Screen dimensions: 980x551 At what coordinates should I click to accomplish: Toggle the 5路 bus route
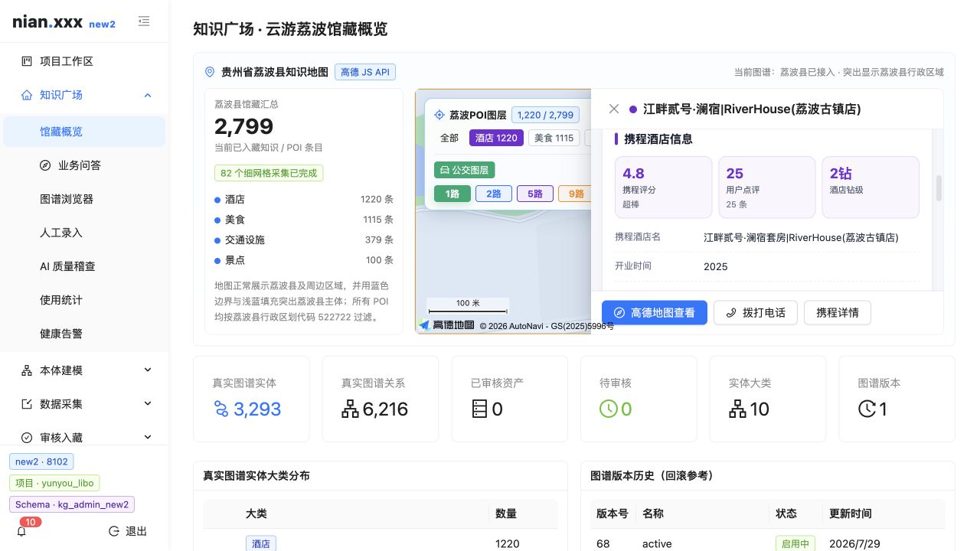(534, 194)
